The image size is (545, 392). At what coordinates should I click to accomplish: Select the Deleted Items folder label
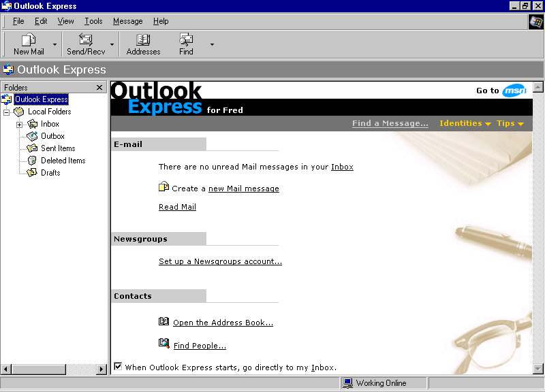[63, 161]
